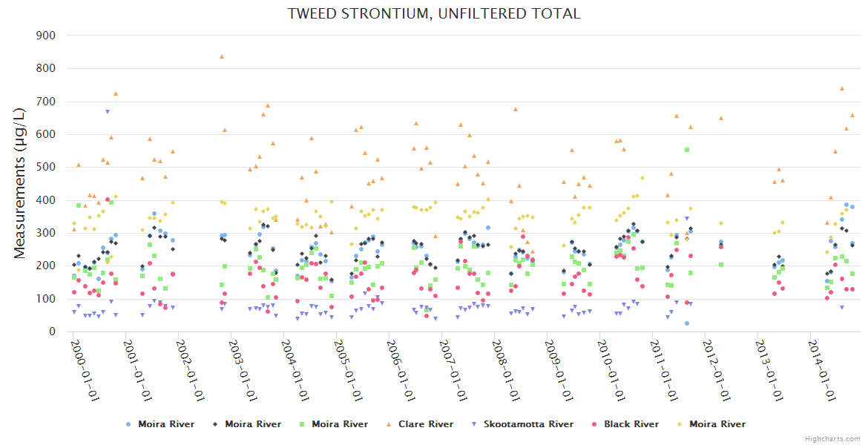This screenshot has width=868, height=445.
Task: Open the Highcharts.com credits link
Action: click(x=832, y=439)
